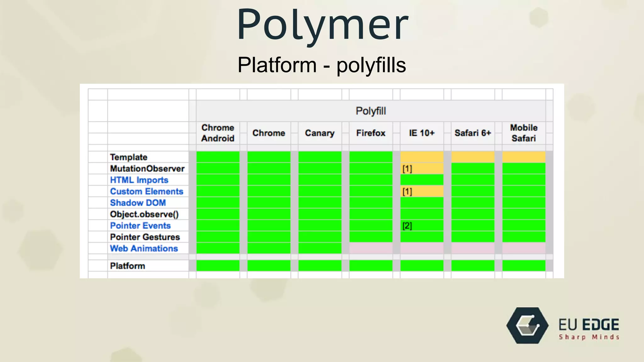Screen dimensions: 644x362
Task: Click the Chrome Android column header
Action: [x=218, y=133]
